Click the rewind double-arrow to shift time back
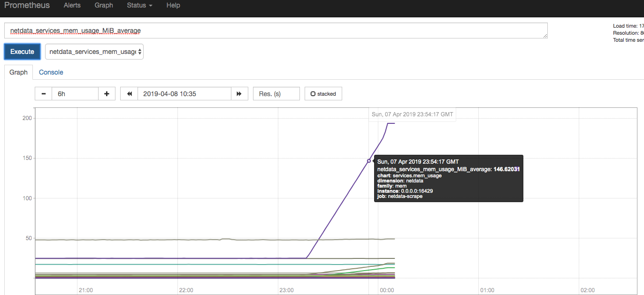 point(129,93)
